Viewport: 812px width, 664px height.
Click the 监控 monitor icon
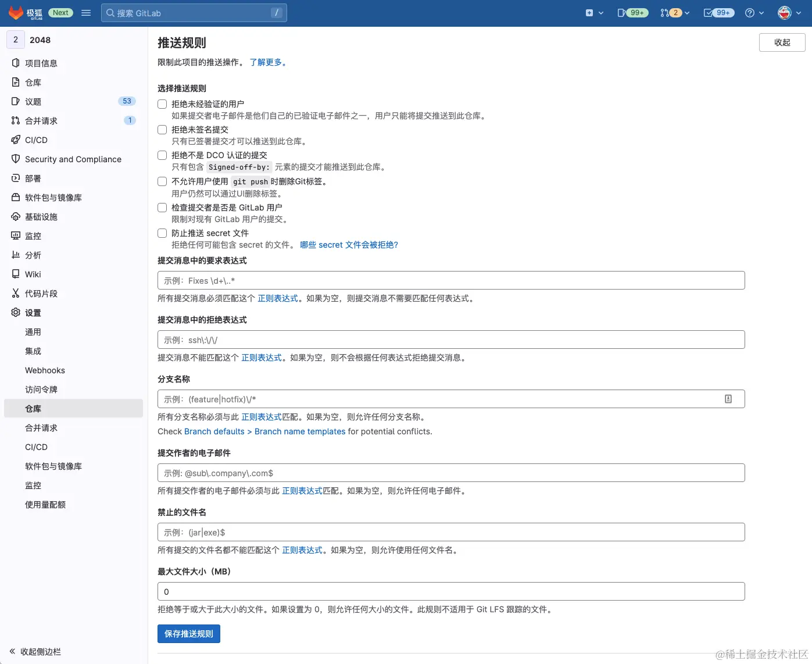pos(16,235)
